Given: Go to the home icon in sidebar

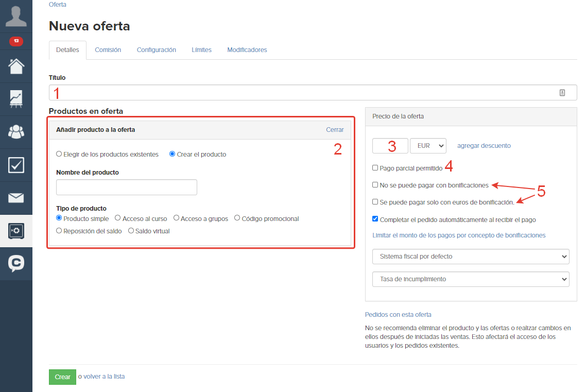Looking at the screenshot, I should (x=16, y=66).
